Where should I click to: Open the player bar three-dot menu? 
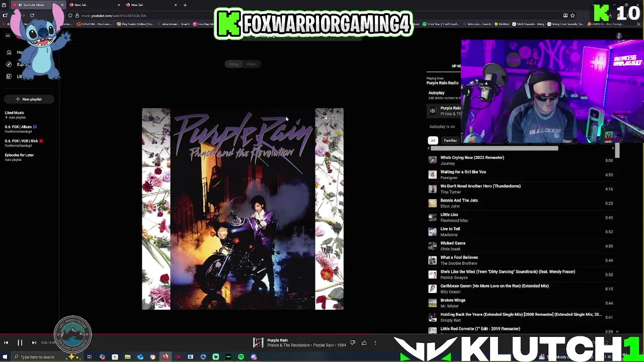(x=375, y=343)
